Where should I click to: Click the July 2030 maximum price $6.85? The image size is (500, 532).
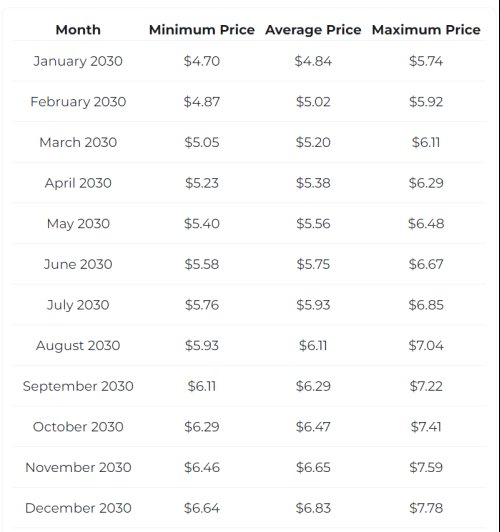[426, 305]
